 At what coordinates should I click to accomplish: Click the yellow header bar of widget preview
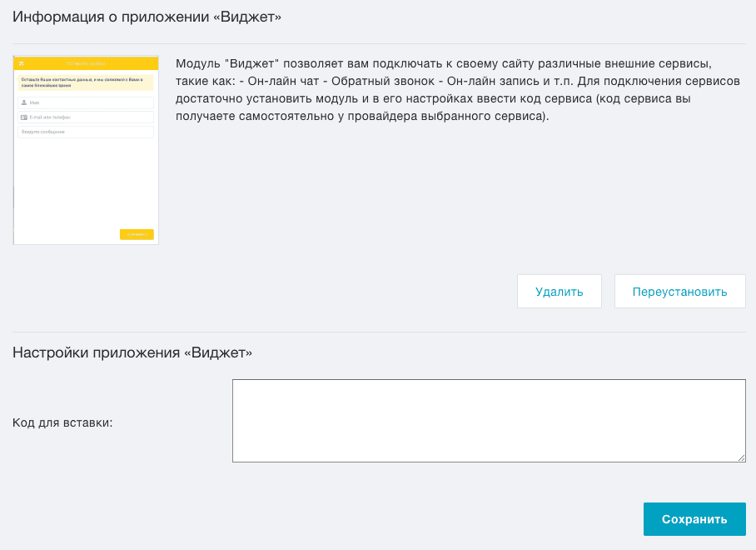(86, 63)
